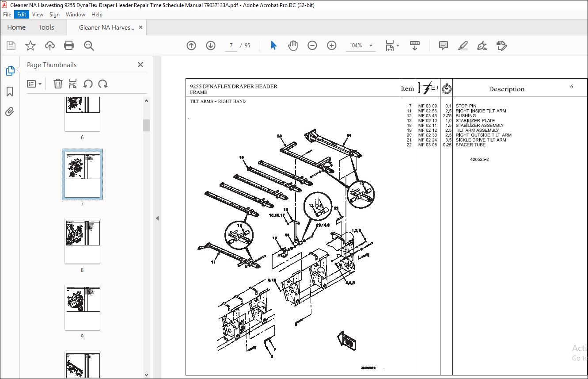Screen dimensions: 588x379
Task: Open the Sign menu
Action: point(54,15)
